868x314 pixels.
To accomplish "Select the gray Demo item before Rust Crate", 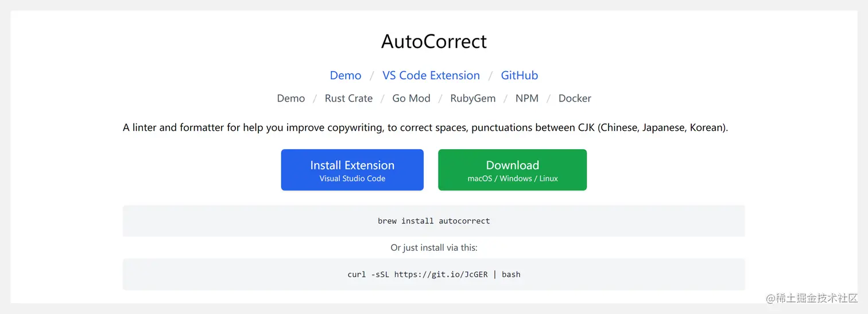I will [291, 98].
